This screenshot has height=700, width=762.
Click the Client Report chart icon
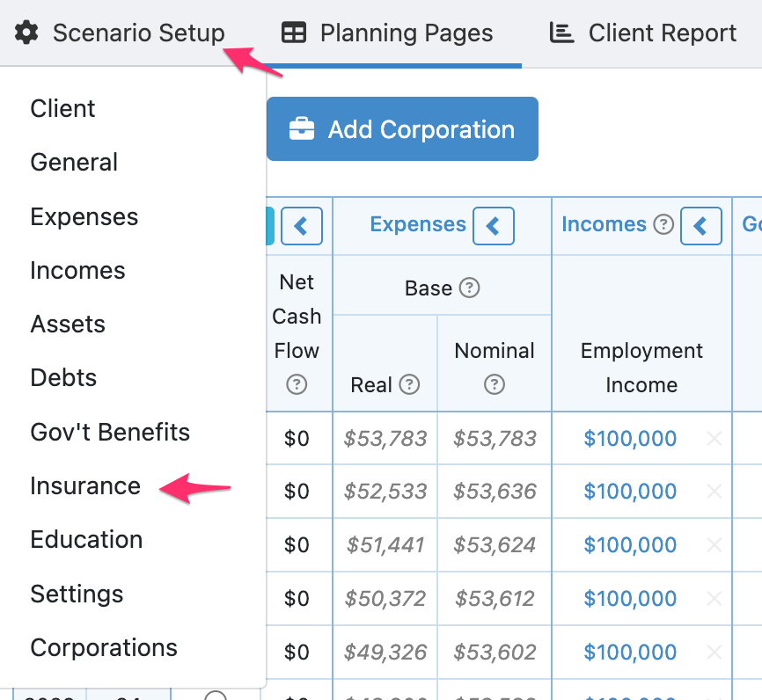(x=561, y=32)
